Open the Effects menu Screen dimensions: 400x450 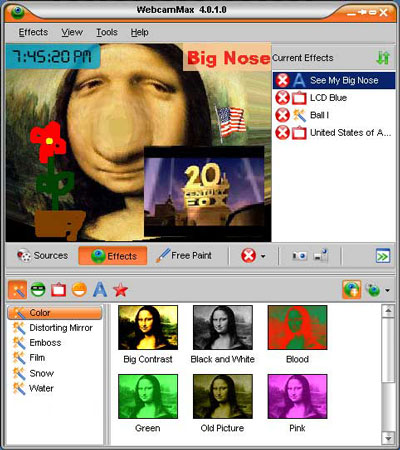pyautogui.click(x=33, y=32)
